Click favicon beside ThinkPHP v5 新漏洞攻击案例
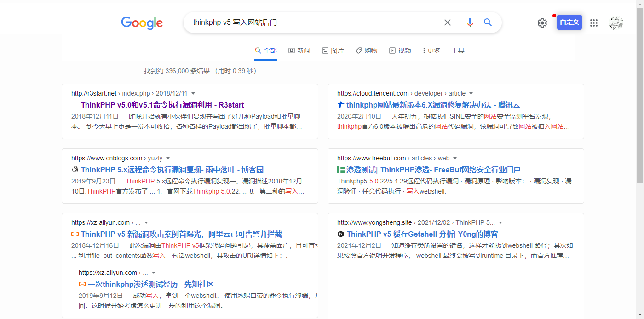The image size is (644, 319). pos(75,234)
